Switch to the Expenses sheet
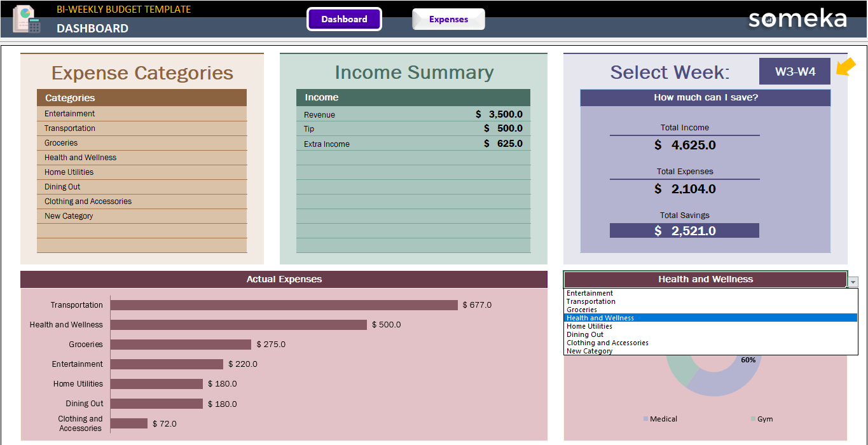This screenshot has height=445, width=868. click(448, 19)
